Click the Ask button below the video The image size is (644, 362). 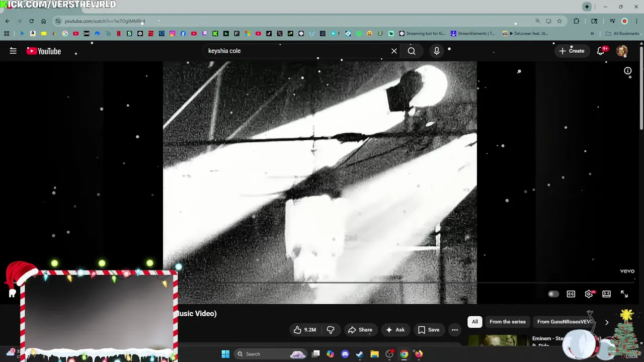395,330
